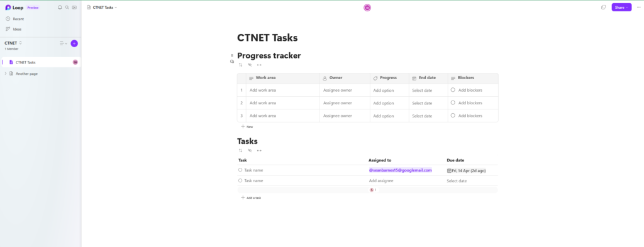
Task: Open the Share button dropdown arrow
Action: point(627,8)
